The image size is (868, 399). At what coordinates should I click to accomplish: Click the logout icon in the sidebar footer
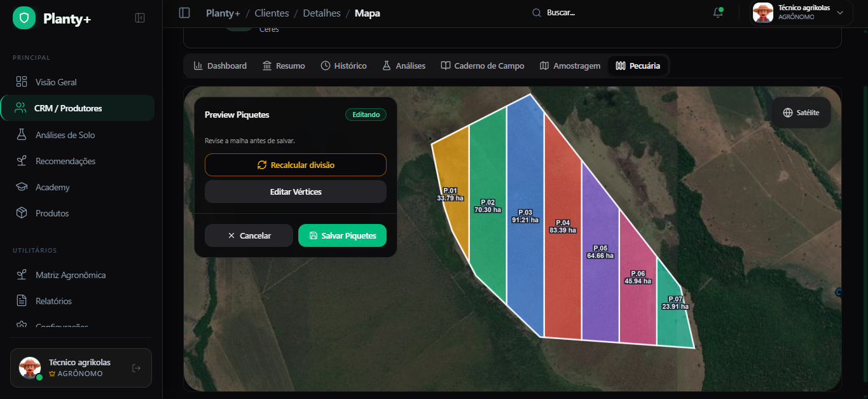136,368
